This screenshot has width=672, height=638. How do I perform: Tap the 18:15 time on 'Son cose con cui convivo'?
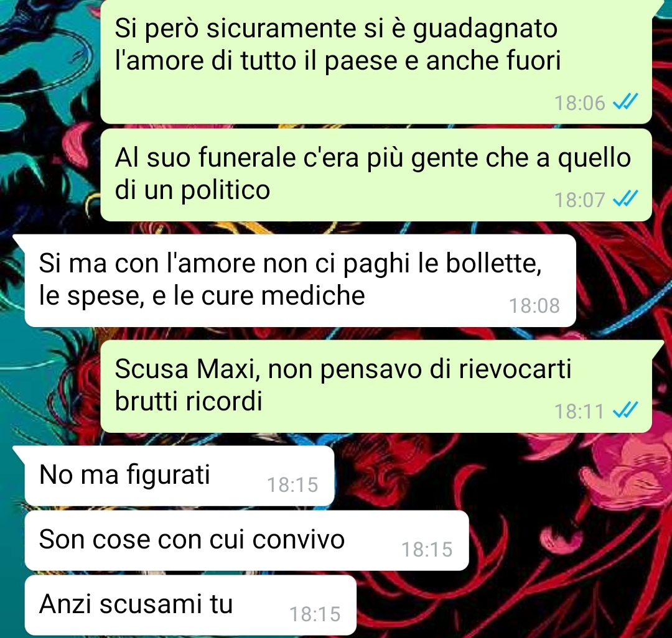[x=427, y=549]
